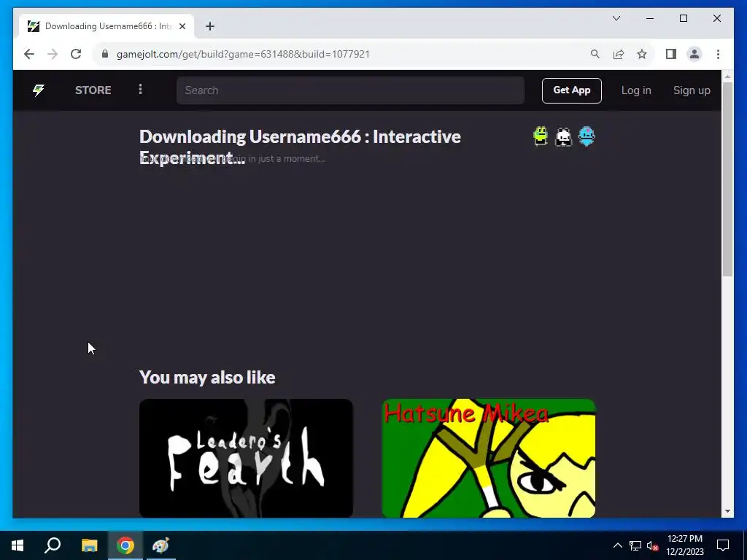Click the Get App button
Image resolution: width=747 pixels, height=560 pixels.
572,90
